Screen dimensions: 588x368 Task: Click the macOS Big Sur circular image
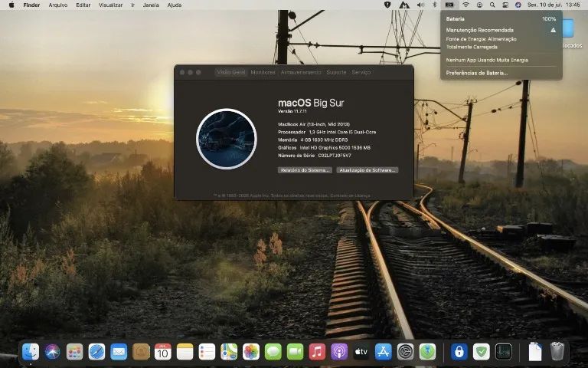click(227, 139)
